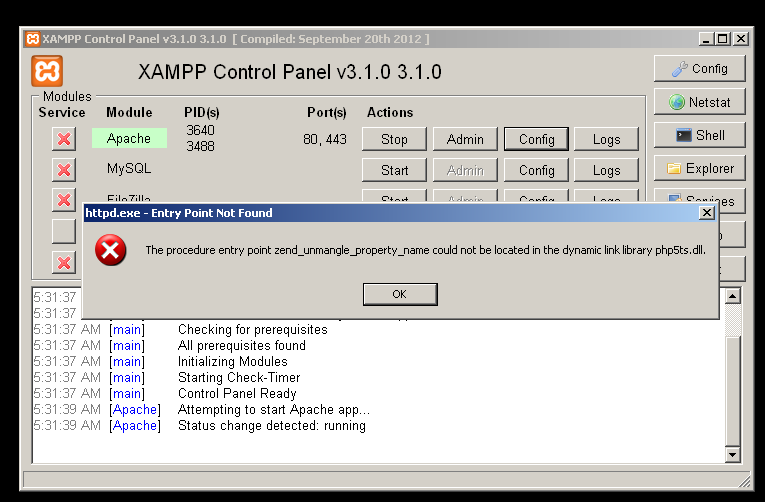Screen dimensions: 765x502
Task: Open Apache Config
Action: [x=536, y=139]
